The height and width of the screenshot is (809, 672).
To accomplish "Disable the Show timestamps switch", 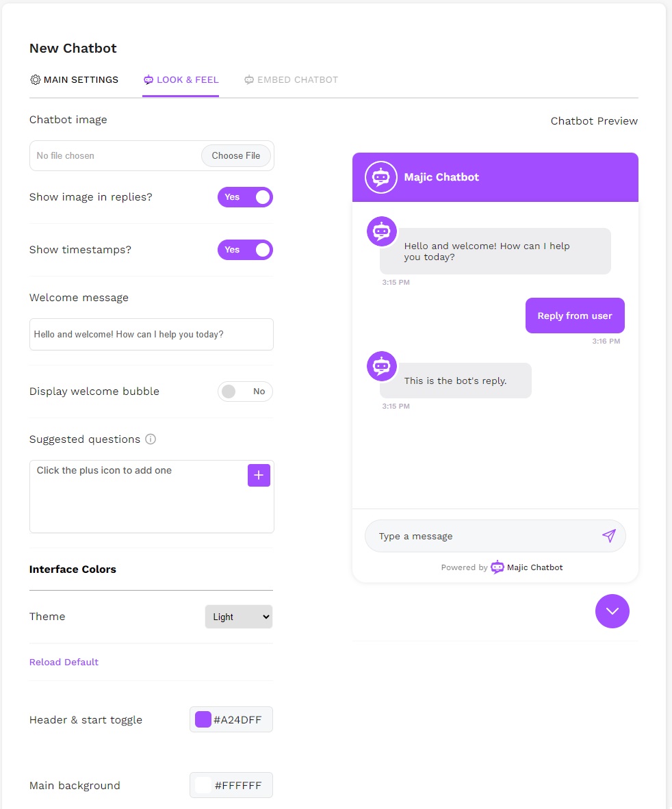I will click(245, 250).
